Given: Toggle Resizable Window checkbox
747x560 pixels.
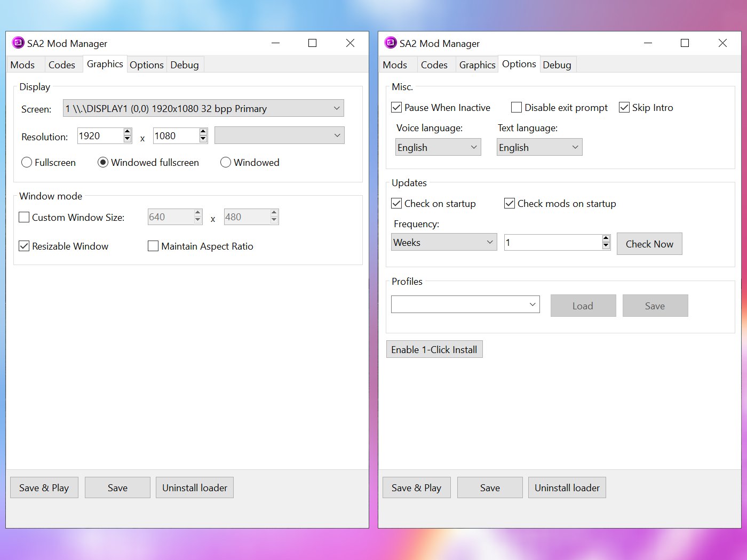Looking at the screenshot, I should click(63, 246).
